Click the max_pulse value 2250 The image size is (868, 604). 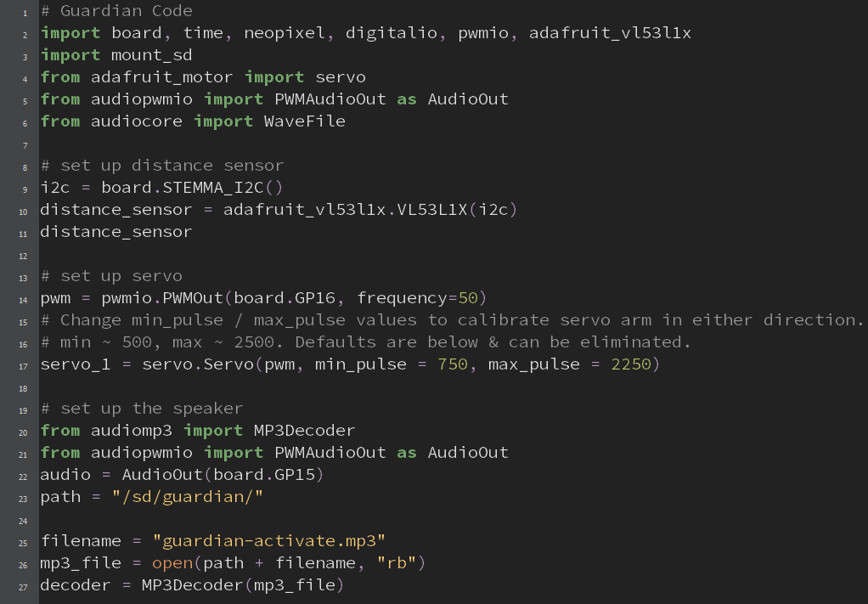pyautogui.click(x=631, y=364)
